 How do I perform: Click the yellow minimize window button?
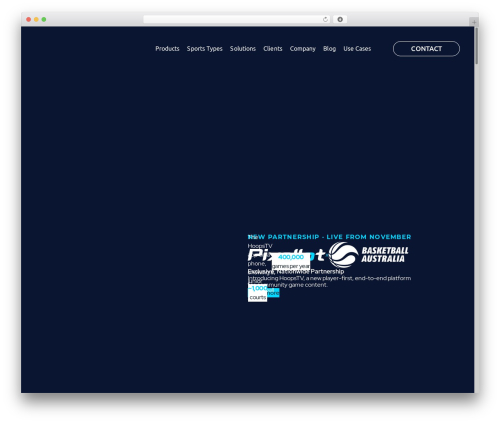[x=36, y=19]
